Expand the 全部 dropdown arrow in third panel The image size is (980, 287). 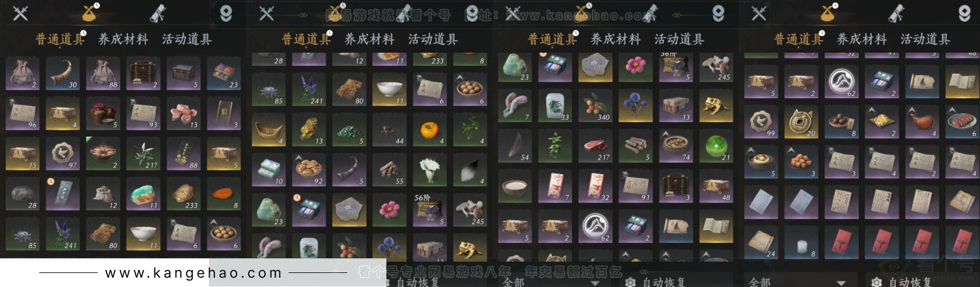click(596, 283)
